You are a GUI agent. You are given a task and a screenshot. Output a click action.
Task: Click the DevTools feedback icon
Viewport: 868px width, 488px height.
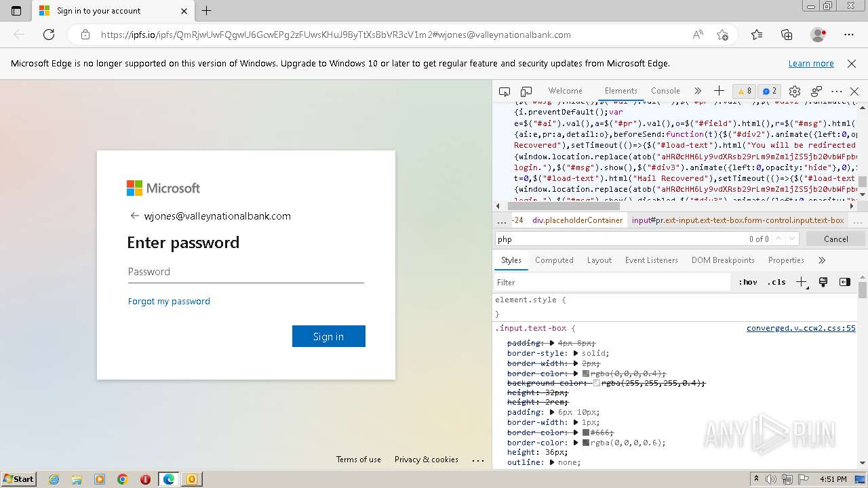(x=816, y=91)
